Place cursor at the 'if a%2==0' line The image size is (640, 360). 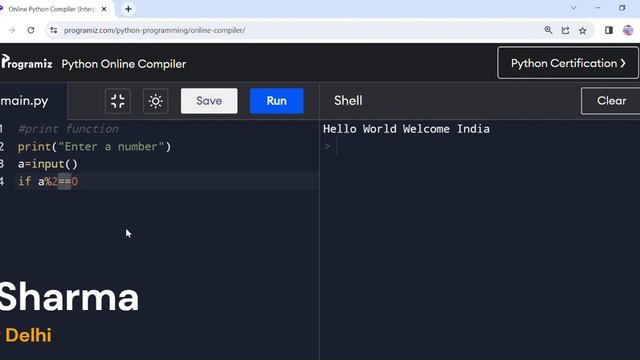(48, 182)
